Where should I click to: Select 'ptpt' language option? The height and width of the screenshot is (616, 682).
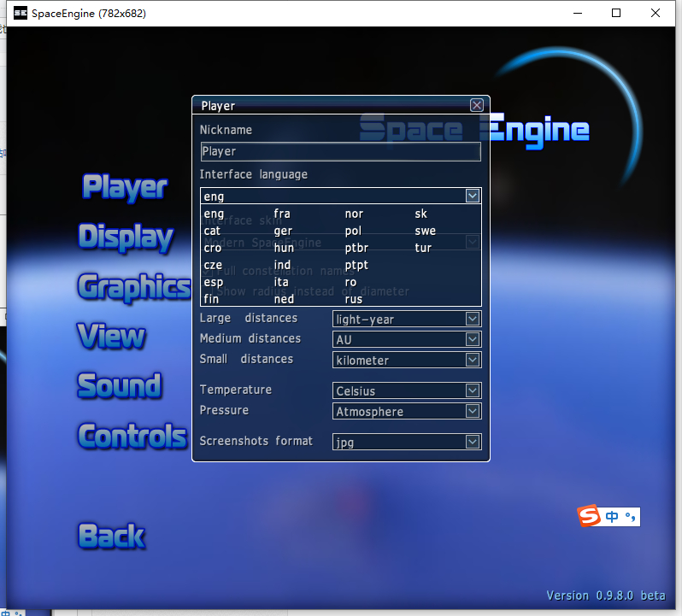pyautogui.click(x=356, y=265)
